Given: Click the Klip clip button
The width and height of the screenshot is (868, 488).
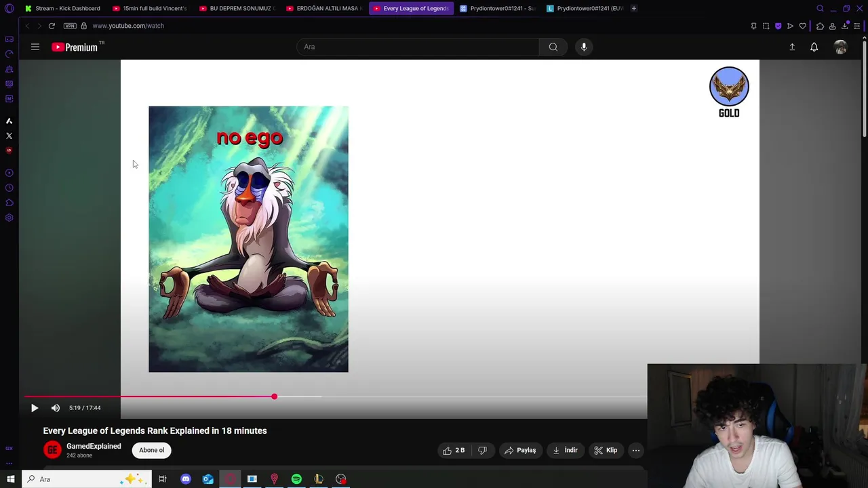Looking at the screenshot, I should pyautogui.click(x=606, y=450).
